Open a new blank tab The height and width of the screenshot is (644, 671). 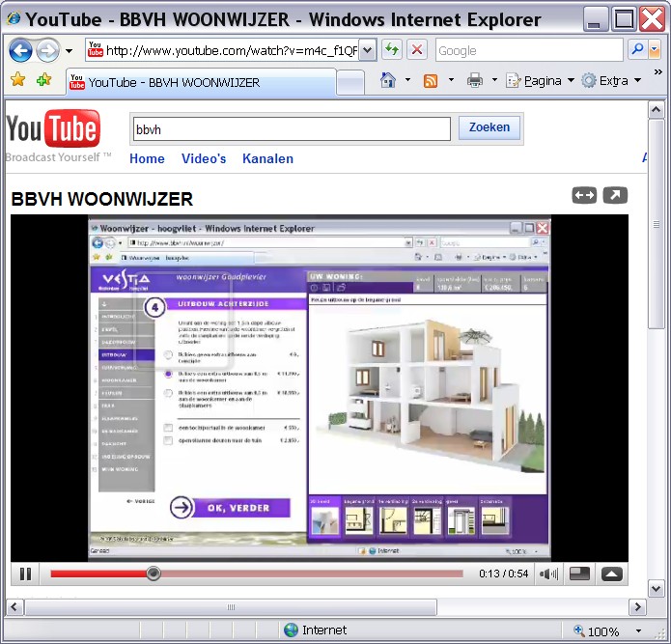point(350,82)
